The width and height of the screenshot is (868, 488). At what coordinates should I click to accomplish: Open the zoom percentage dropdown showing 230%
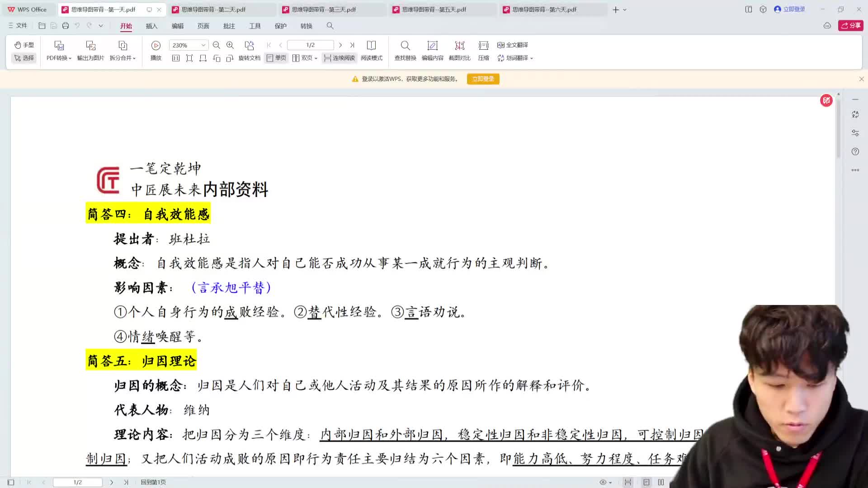[x=203, y=45]
